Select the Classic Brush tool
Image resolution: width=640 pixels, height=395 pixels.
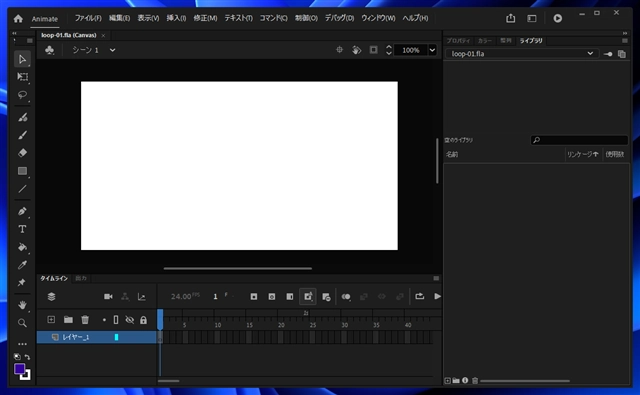[x=22, y=135]
